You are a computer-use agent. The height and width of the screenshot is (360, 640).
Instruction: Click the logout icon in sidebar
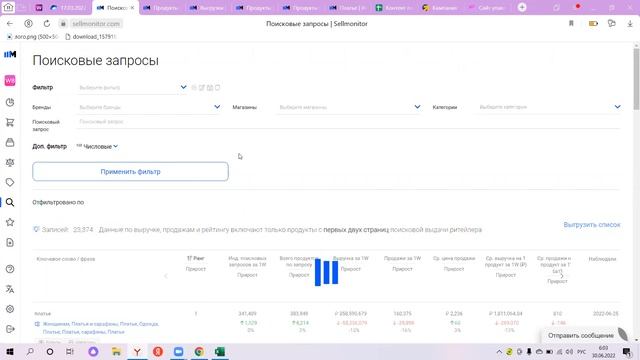point(10,329)
